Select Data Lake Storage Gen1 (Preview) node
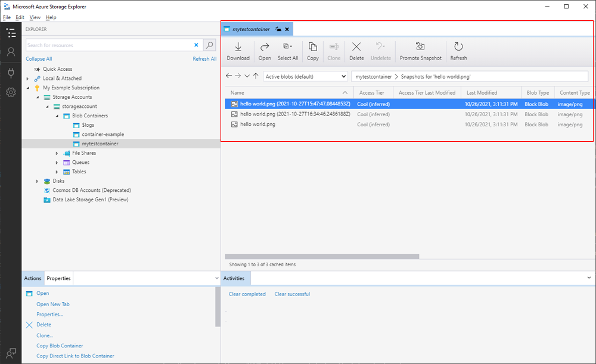Viewport: 596px width, 364px height. 91,200
